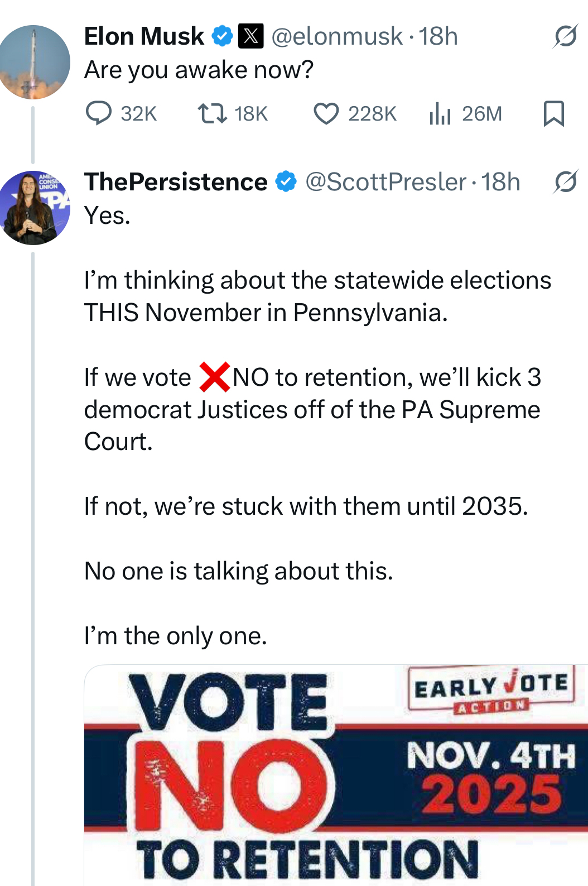Tap the Grok icon on ThePersistence's reply

(x=565, y=182)
